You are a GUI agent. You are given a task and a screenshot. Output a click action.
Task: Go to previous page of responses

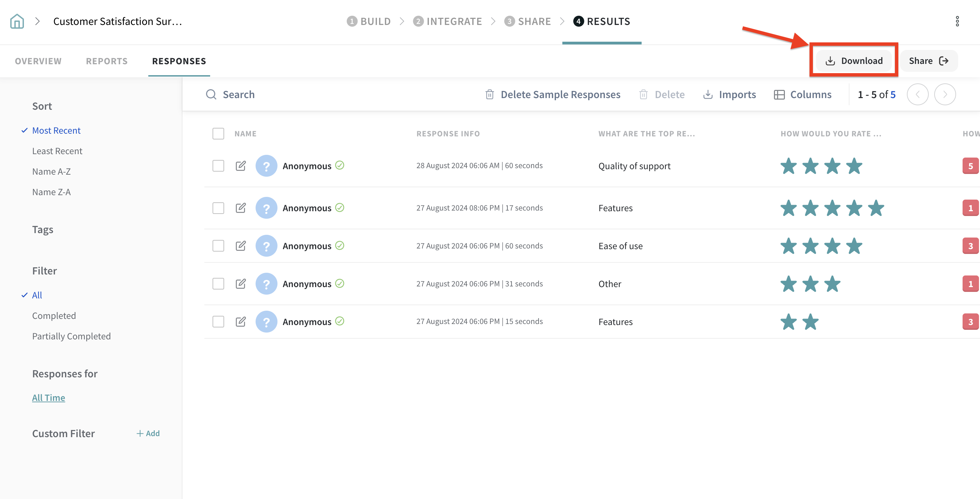[917, 95]
